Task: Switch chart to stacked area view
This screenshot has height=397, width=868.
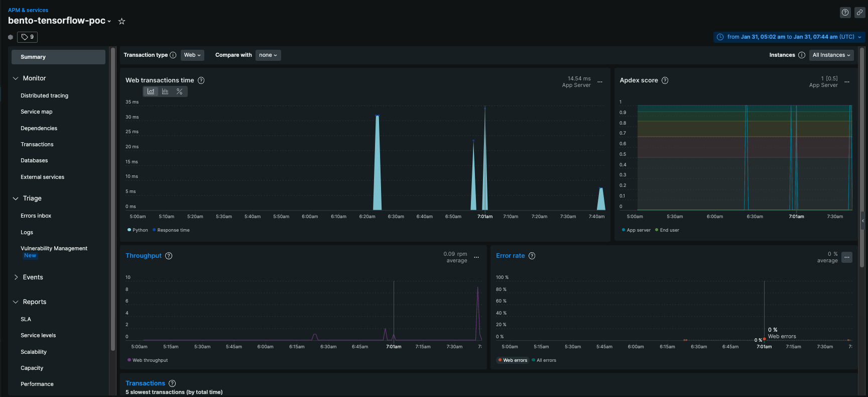Action: pos(151,91)
